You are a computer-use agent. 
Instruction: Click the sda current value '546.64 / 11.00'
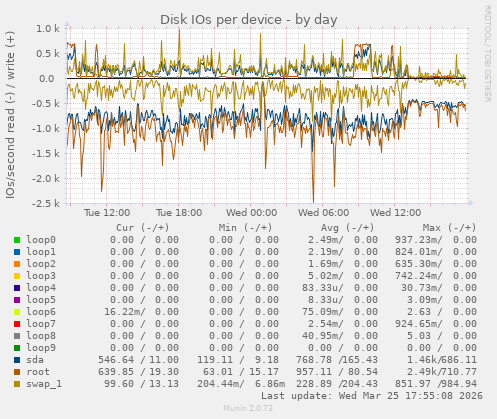pyautogui.click(x=138, y=360)
